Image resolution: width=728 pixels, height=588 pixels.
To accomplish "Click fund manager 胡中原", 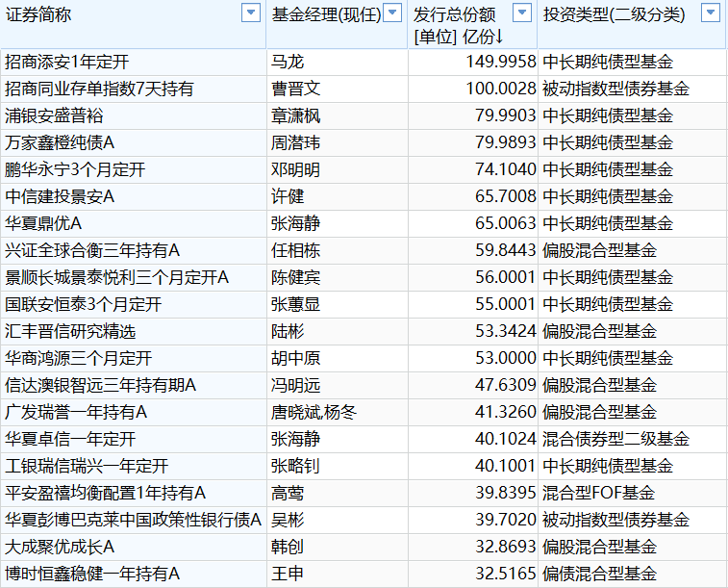I will click(x=296, y=358).
